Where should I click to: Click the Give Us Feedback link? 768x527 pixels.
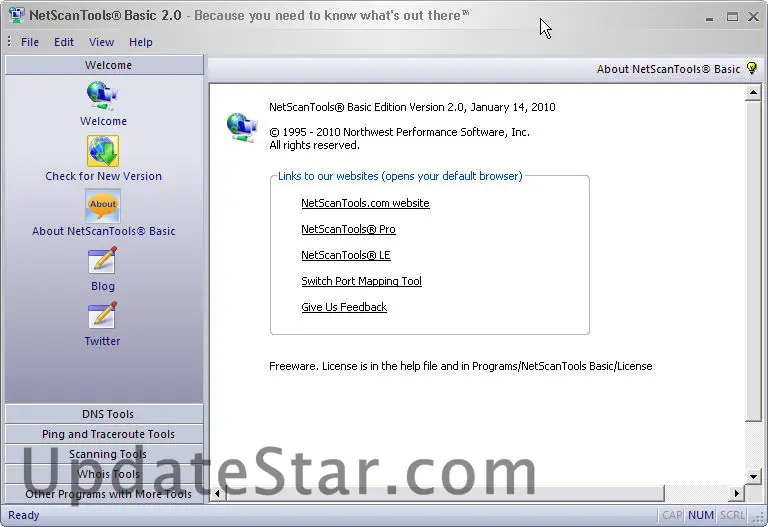pyautogui.click(x=344, y=307)
